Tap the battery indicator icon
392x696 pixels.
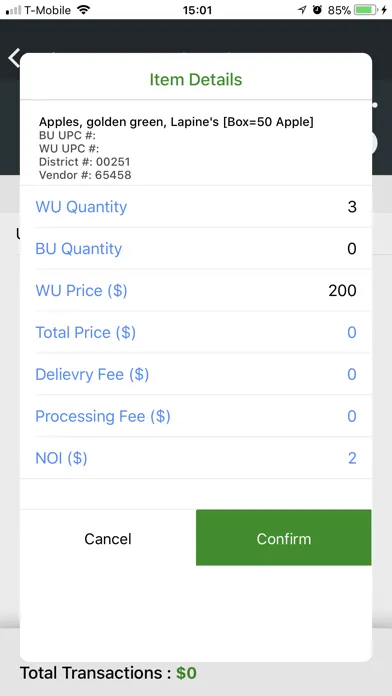[365, 10]
